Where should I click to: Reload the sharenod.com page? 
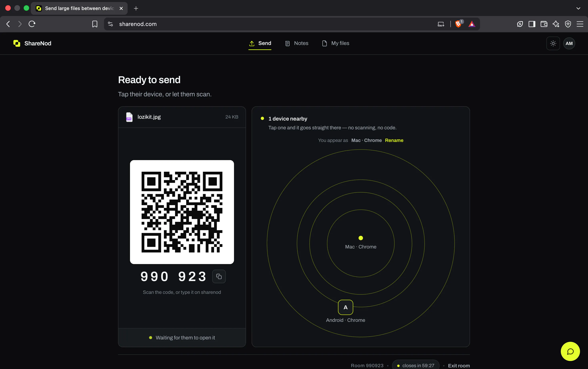click(32, 24)
